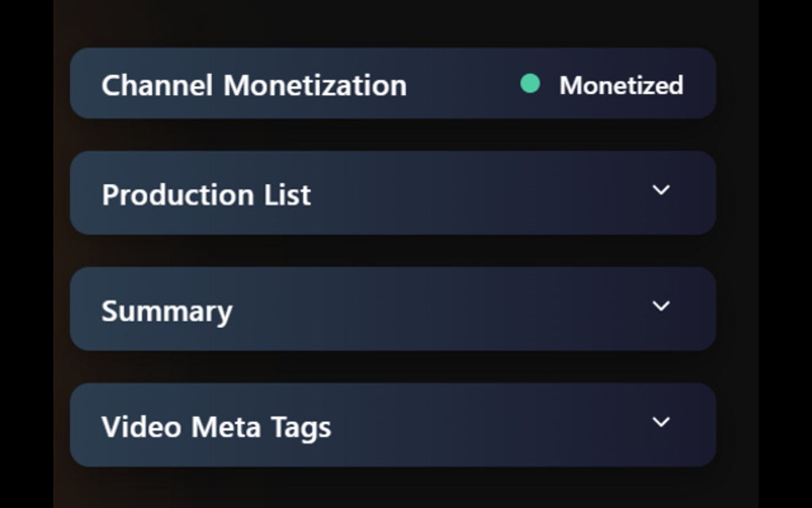The image size is (812, 508).
Task: Click the expander arrow beside Summary
Action: point(660,307)
